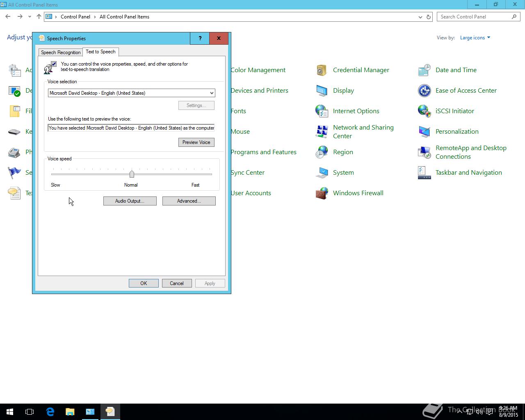Open File Explorer from taskbar

[70, 412]
